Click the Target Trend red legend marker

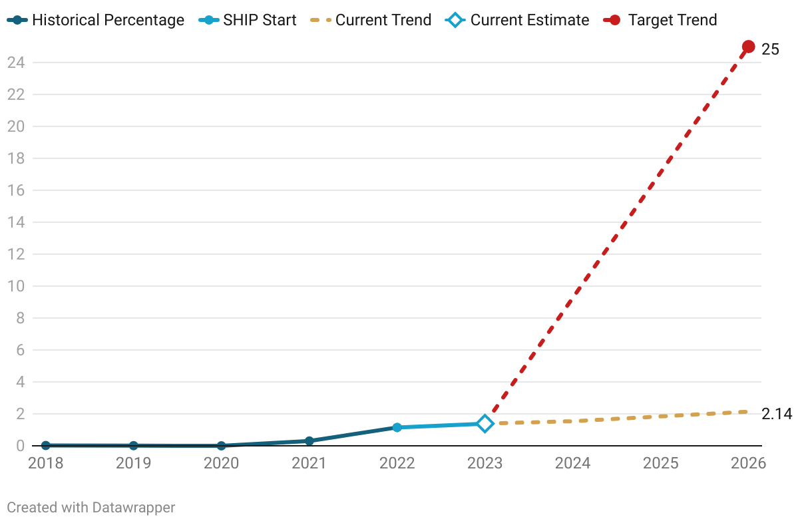click(x=614, y=20)
